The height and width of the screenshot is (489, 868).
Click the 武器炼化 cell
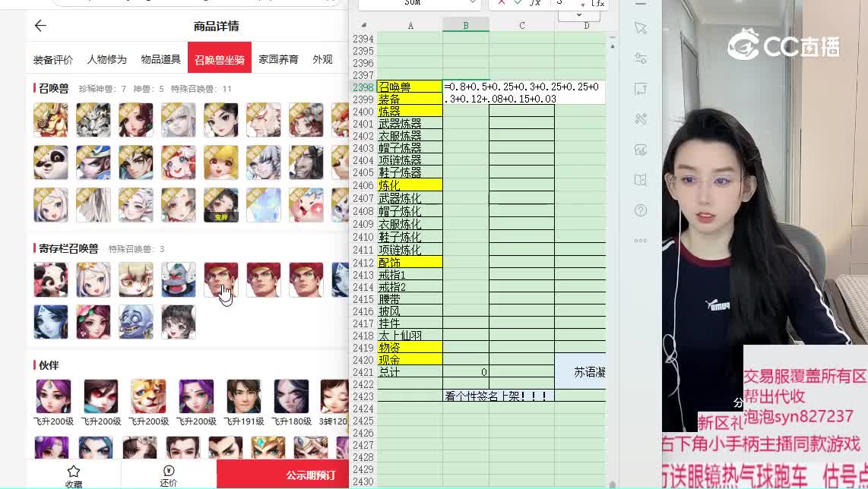pos(410,198)
